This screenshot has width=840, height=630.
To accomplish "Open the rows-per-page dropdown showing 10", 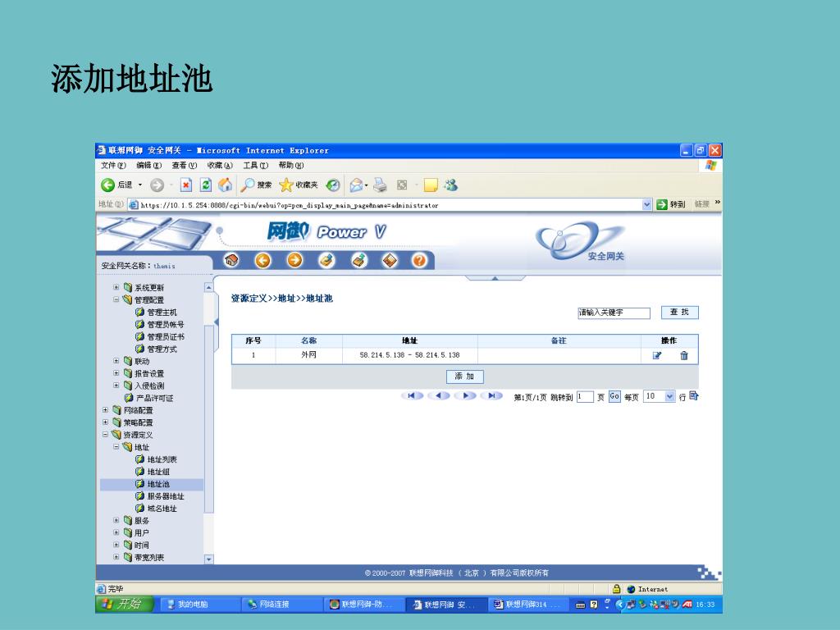I will (669, 396).
